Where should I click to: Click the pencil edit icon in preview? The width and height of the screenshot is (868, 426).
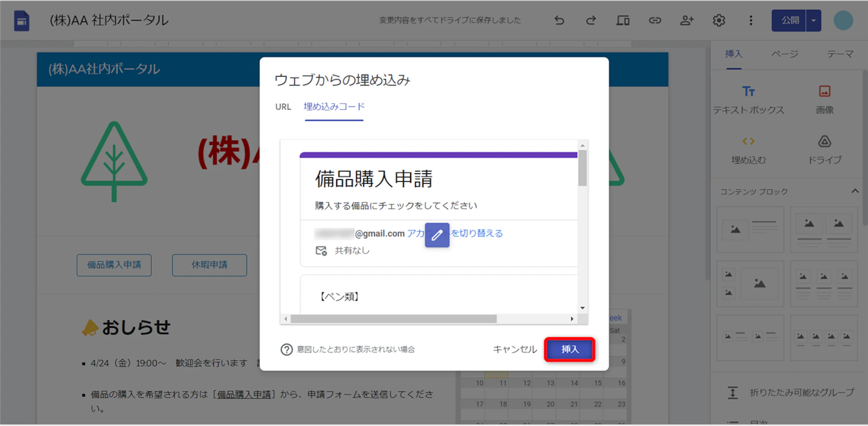click(437, 235)
